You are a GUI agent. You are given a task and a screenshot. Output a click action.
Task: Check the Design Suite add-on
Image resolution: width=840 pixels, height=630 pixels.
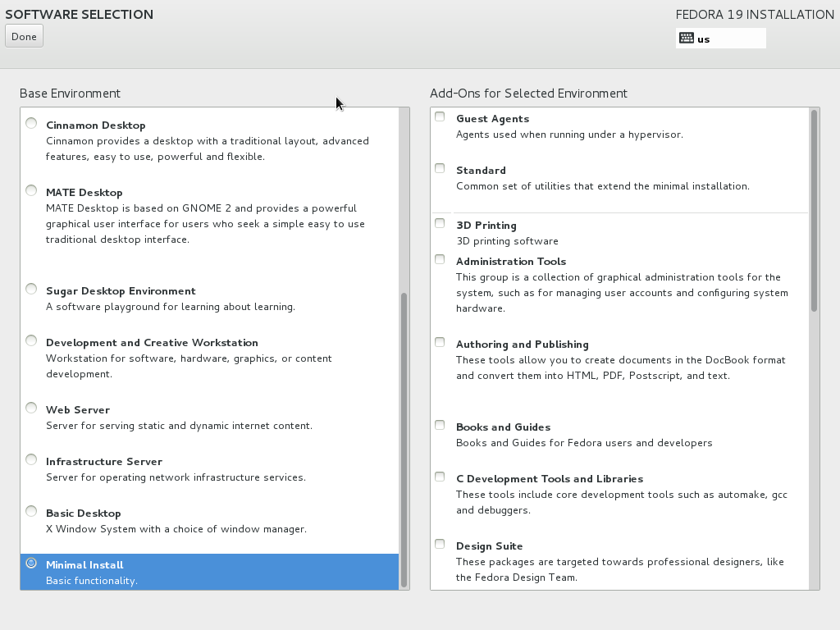tap(439, 543)
